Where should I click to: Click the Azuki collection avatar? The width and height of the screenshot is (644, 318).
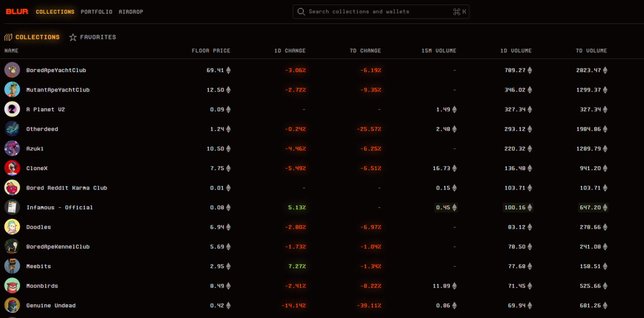(x=12, y=148)
